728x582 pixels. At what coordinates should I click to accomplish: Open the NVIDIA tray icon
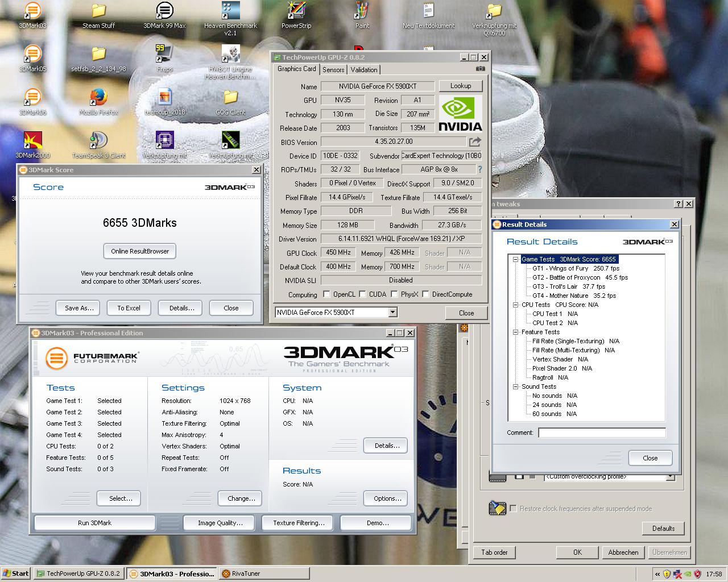[687, 574]
